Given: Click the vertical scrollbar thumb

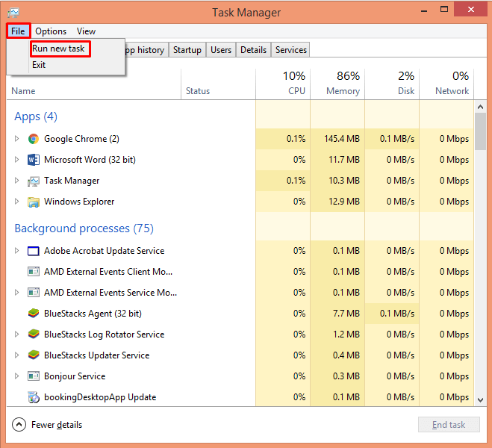Looking at the screenshot, I should point(480,131).
